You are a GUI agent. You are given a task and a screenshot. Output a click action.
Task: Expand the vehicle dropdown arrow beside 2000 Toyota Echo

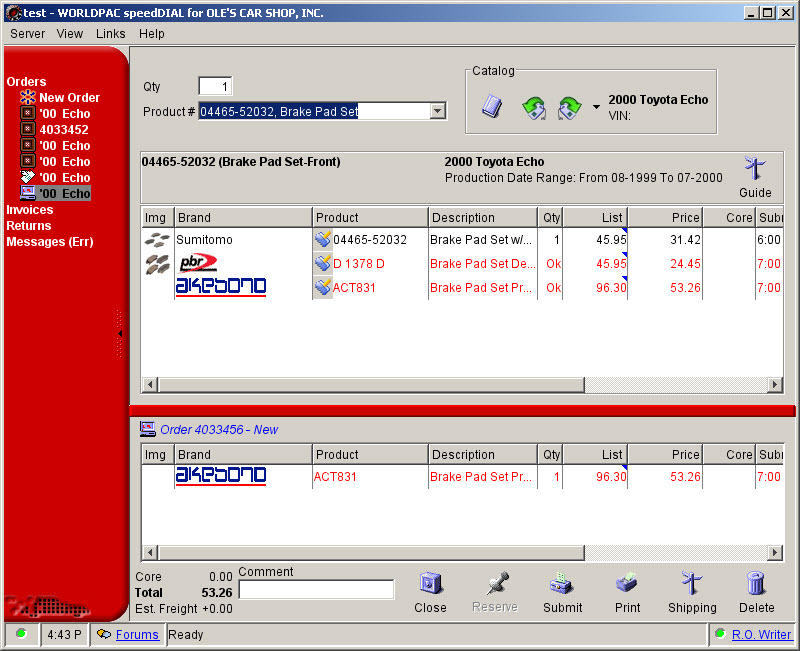pyautogui.click(x=596, y=107)
